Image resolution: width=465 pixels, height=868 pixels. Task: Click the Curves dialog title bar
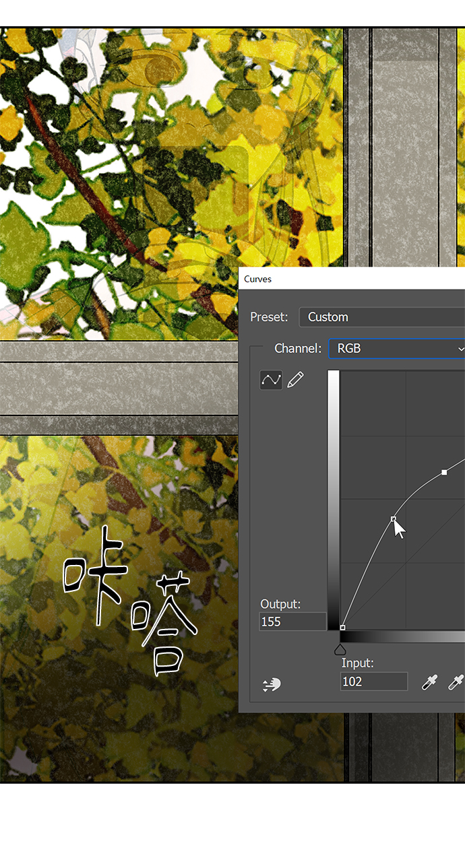pyautogui.click(x=350, y=279)
